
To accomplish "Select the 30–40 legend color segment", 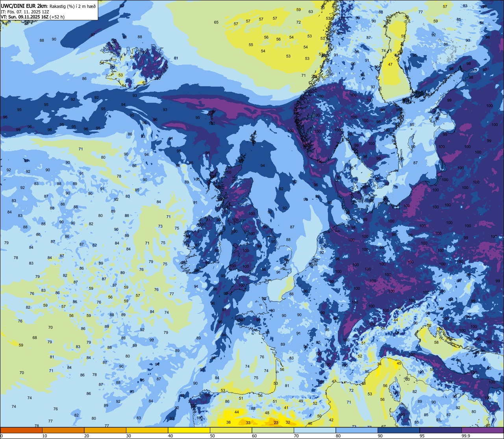I will tap(147, 430).
